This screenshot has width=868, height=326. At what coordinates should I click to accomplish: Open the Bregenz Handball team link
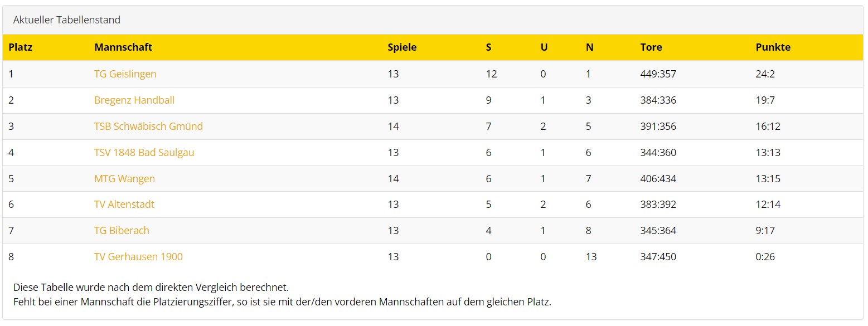(134, 100)
